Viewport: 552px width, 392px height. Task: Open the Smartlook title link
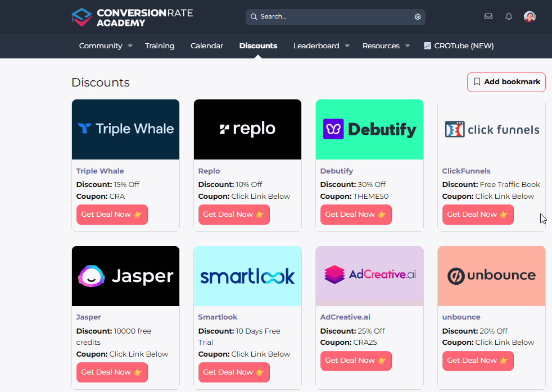pyautogui.click(x=218, y=317)
